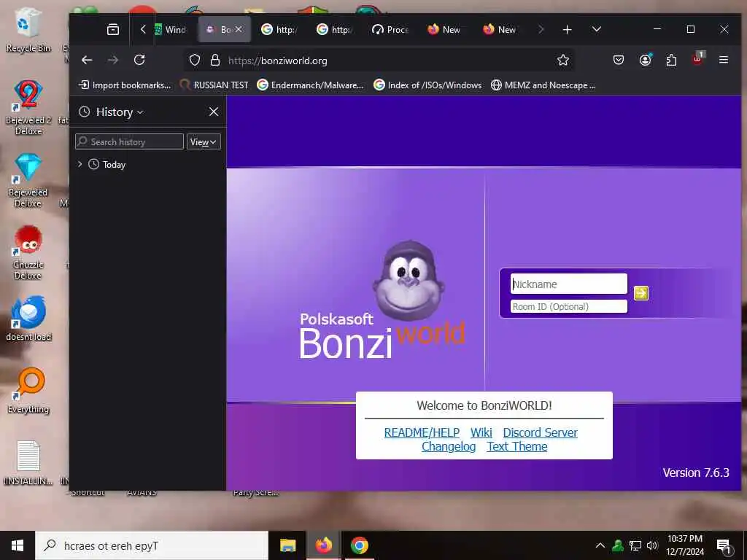Reload the current page

click(139, 60)
